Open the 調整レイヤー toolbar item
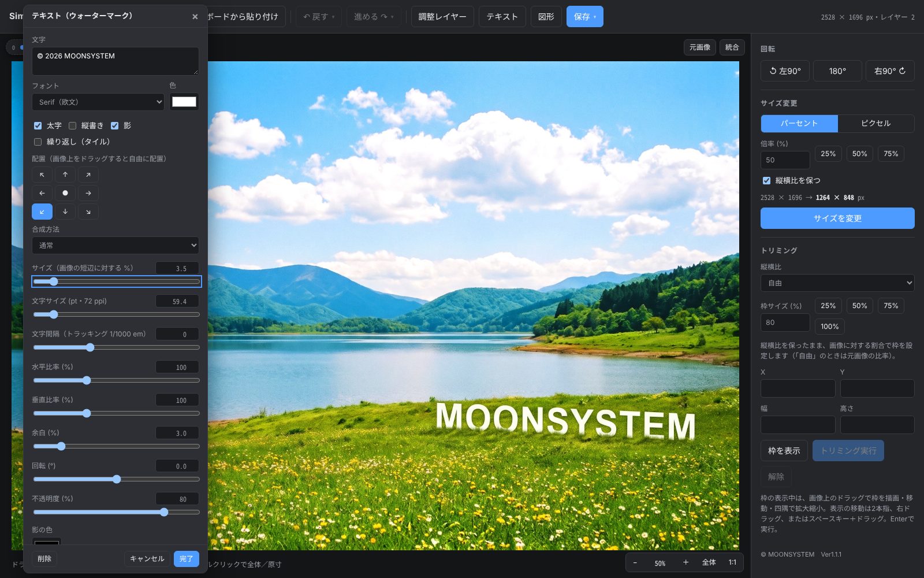 pyautogui.click(x=442, y=17)
